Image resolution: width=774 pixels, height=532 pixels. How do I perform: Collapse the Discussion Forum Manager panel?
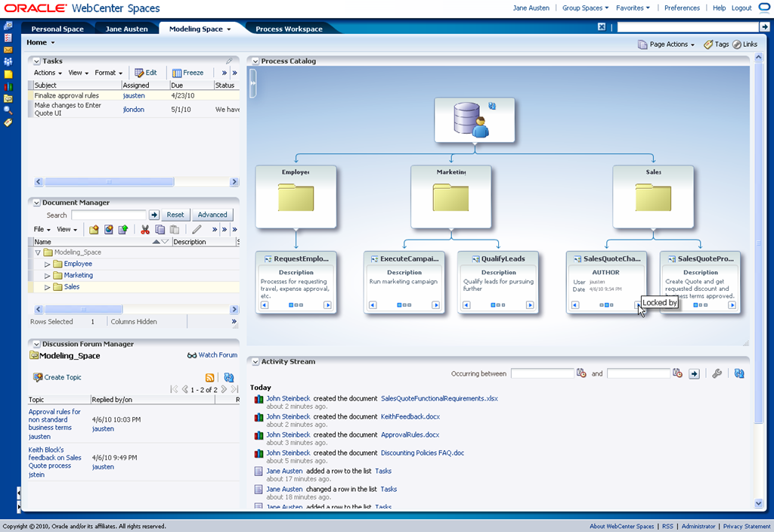coord(36,345)
